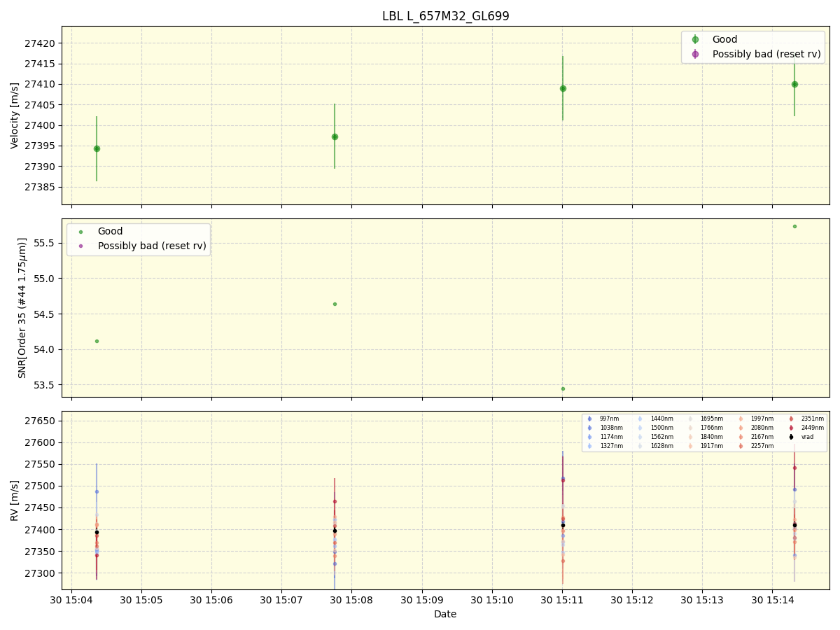Viewport: 840px width, 630px height.
Task: Click the 1327nm legend entry
Action: 604,446
